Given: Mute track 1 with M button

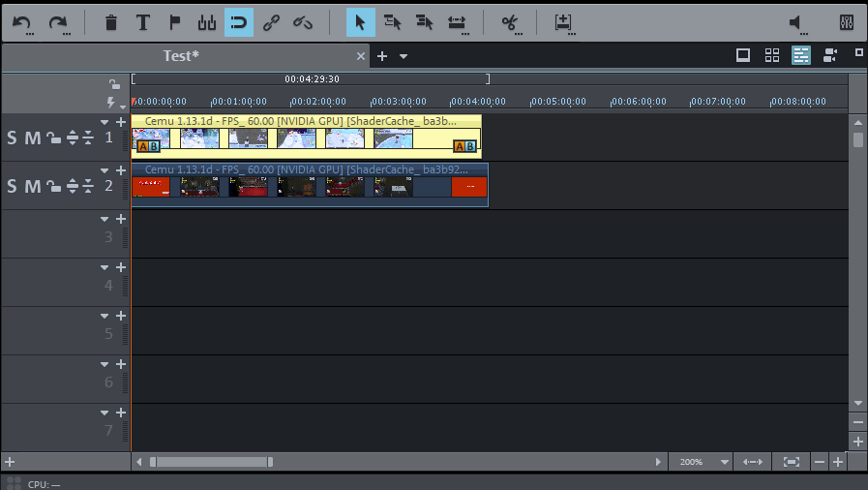Looking at the screenshot, I should click(x=33, y=138).
